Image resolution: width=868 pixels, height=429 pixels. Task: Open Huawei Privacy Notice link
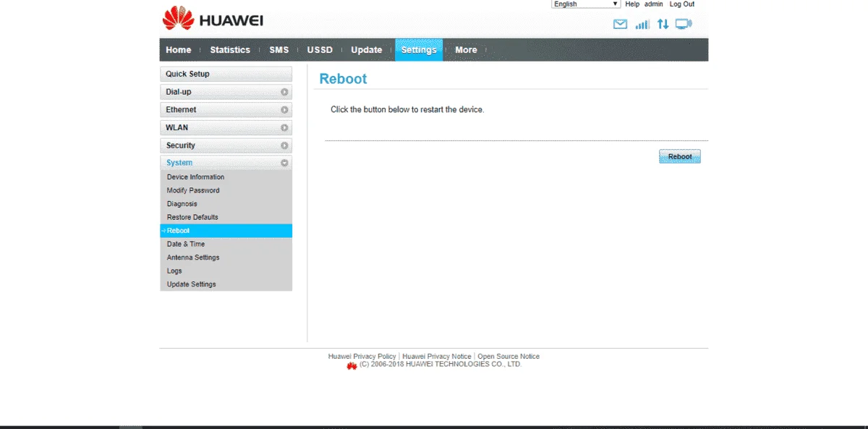(437, 357)
